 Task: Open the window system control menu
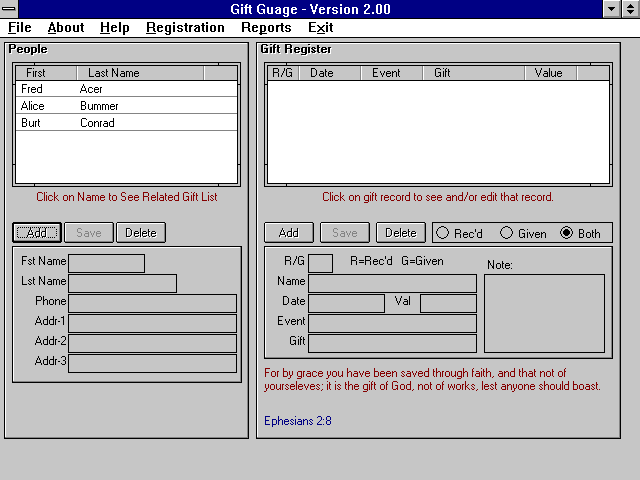[x=9, y=9]
